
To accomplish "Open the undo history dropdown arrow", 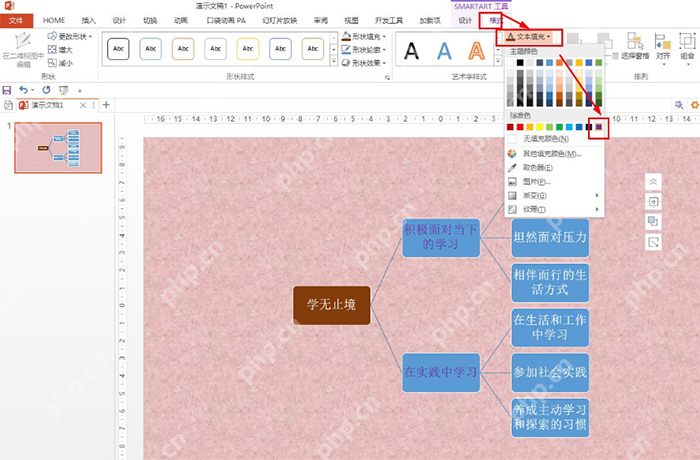I will pyautogui.click(x=32, y=91).
